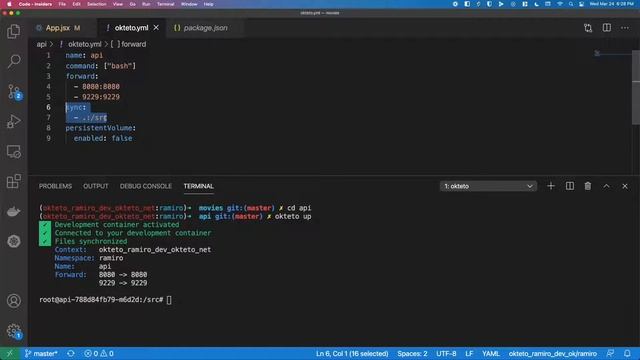Maximize the panel with chevron up
Image resolution: width=640 pixels, height=360 pixels.
click(607, 186)
